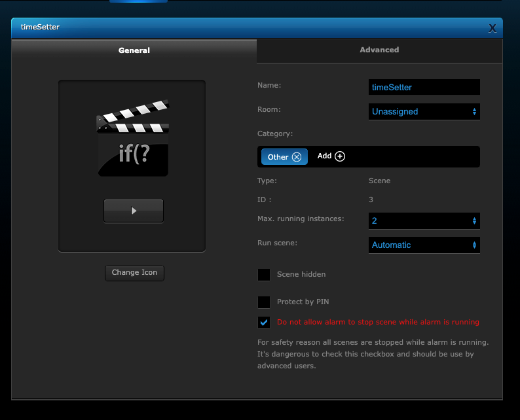Open the Run scene Automatic dropdown
The image size is (520, 420).
coord(424,245)
